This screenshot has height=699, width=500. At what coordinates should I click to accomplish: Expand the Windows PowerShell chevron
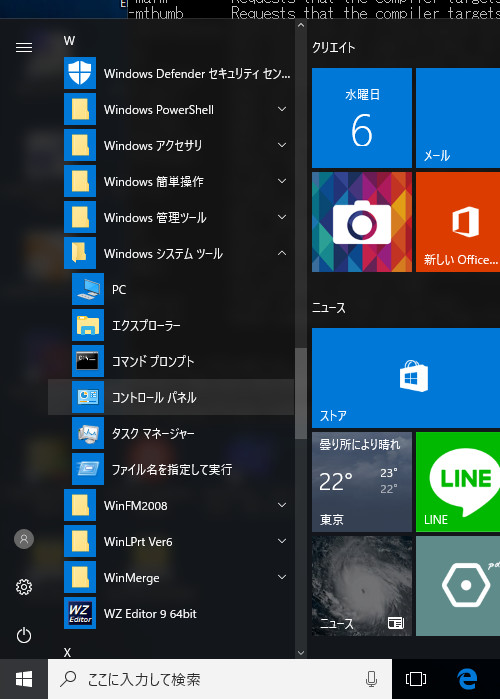point(282,109)
